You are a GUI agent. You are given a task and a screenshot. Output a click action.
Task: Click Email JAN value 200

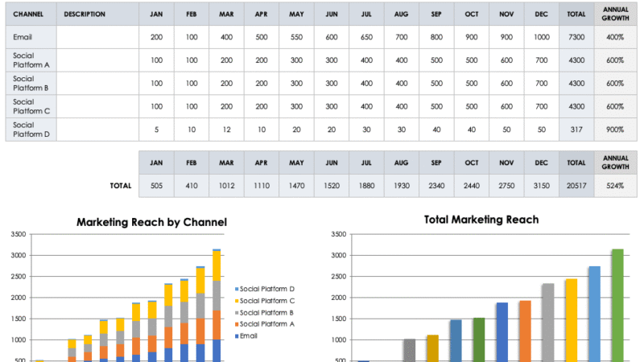pos(156,37)
